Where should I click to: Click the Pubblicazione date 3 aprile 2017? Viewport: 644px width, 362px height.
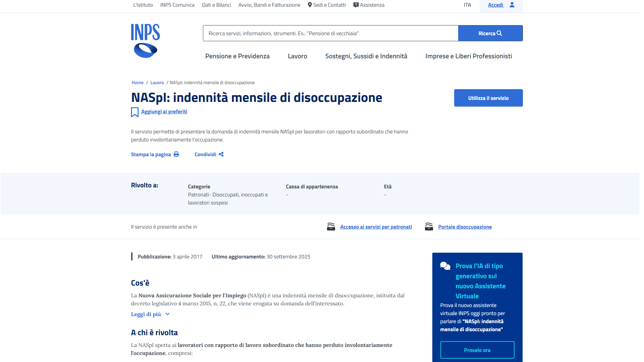(187, 257)
